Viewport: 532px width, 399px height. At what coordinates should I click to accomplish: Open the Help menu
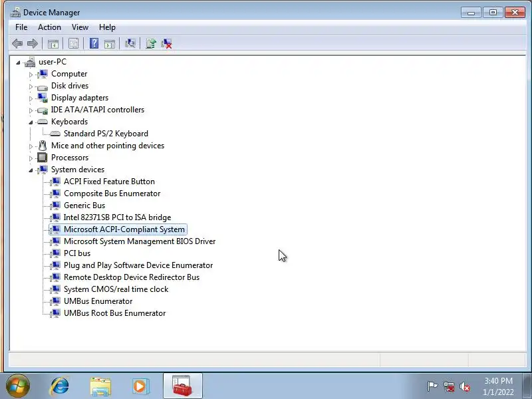coord(107,27)
